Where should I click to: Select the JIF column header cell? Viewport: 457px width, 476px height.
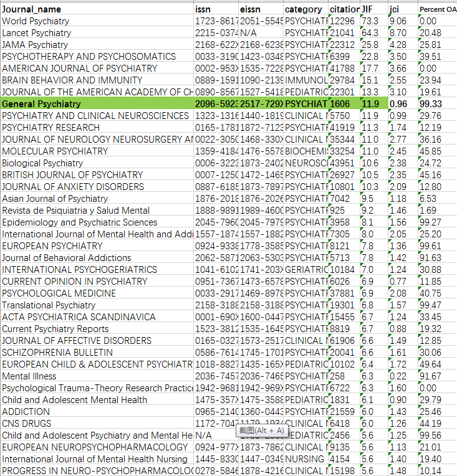click(x=373, y=9)
